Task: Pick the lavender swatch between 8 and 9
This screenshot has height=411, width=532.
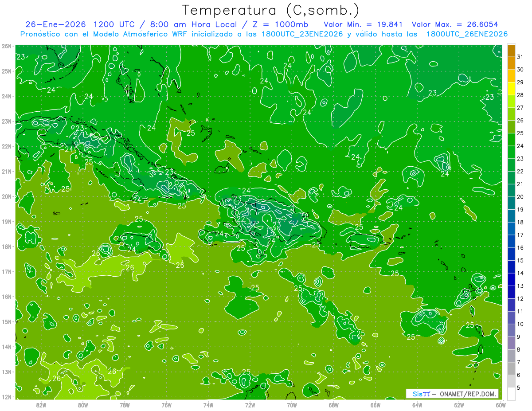Action: (511, 343)
